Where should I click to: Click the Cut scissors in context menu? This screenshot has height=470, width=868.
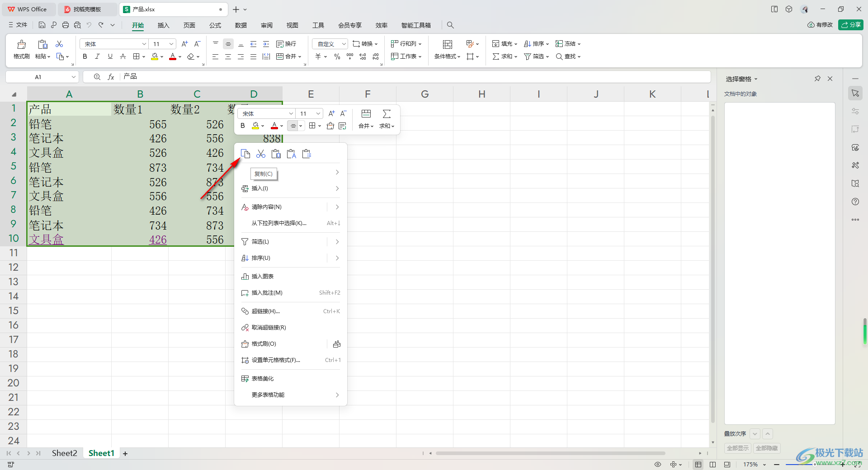coord(261,154)
